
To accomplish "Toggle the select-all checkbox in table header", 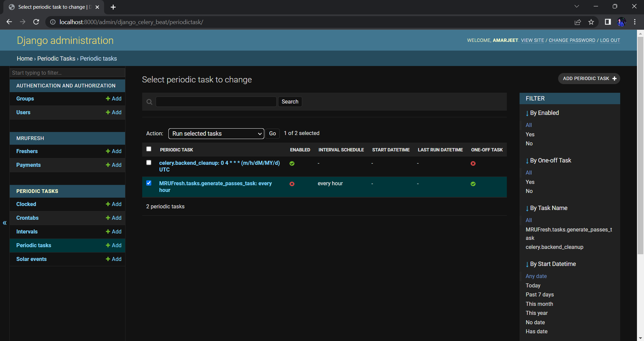I will tap(149, 149).
